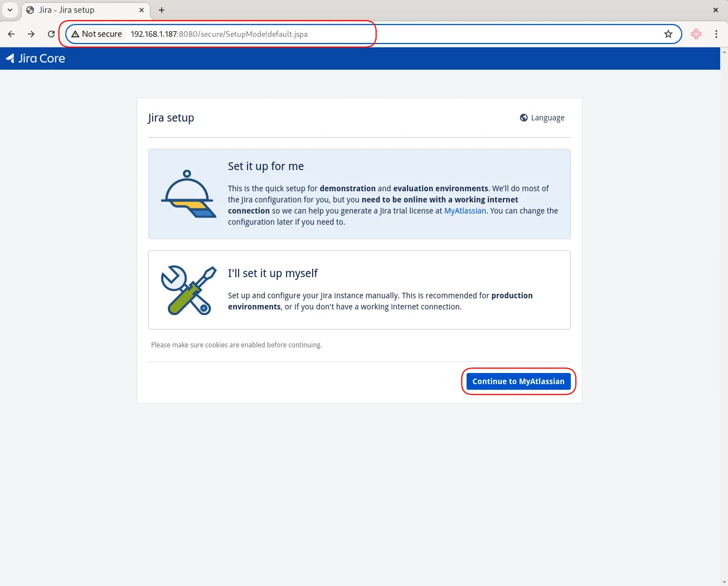Viewport: 728px width, 586px height.
Task: Click the Jira setup heading
Action: [x=171, y=118]
